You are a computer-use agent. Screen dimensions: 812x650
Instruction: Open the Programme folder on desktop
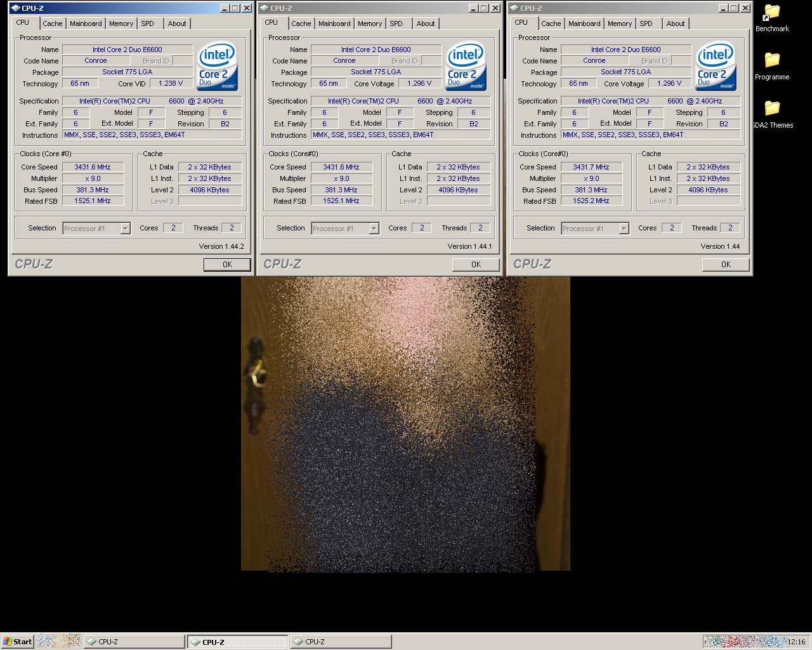(x=772, y=65)
